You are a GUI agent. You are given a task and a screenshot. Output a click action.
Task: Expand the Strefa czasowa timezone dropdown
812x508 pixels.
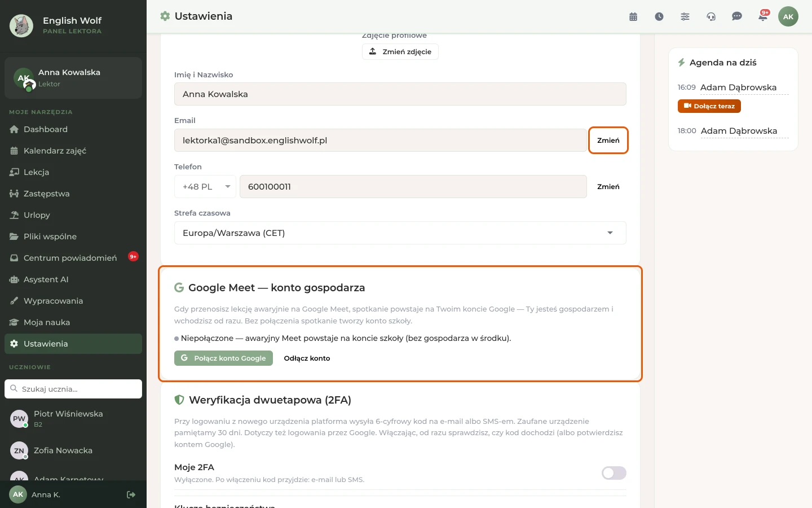pos(400,233)
